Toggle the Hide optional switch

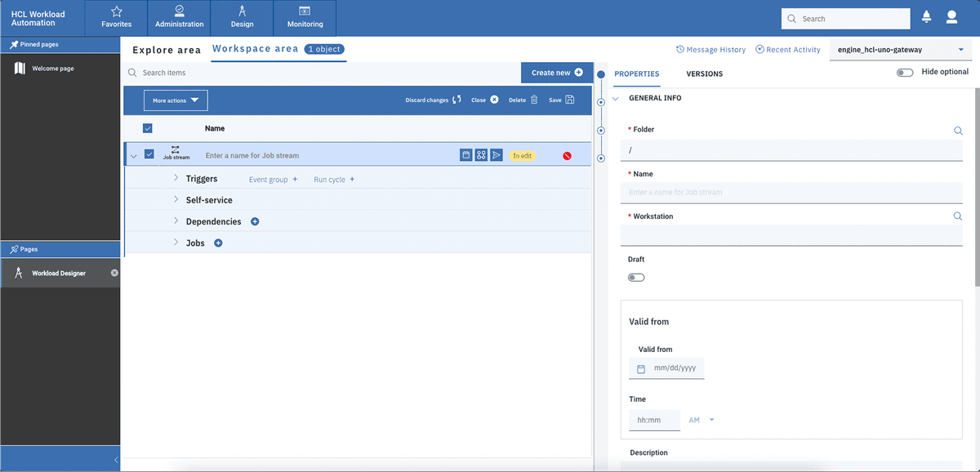[x=905, y=72]
